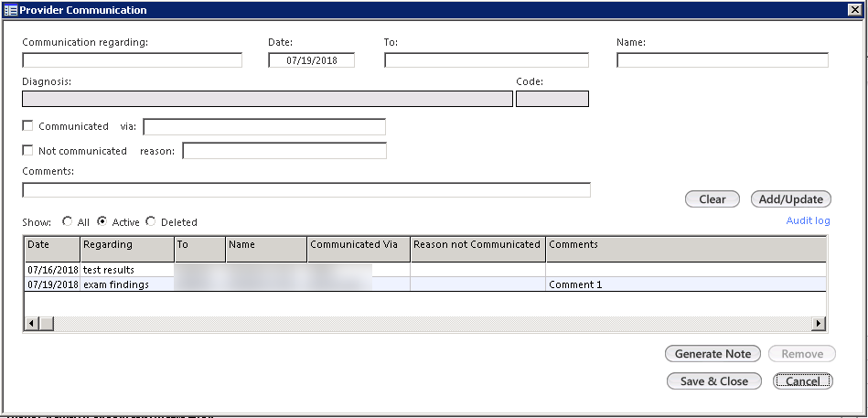This screenshot has height=418, width=868.
Task: Click the Not communicated reason field
Action: pyautogui.click(x=284, y=151)
